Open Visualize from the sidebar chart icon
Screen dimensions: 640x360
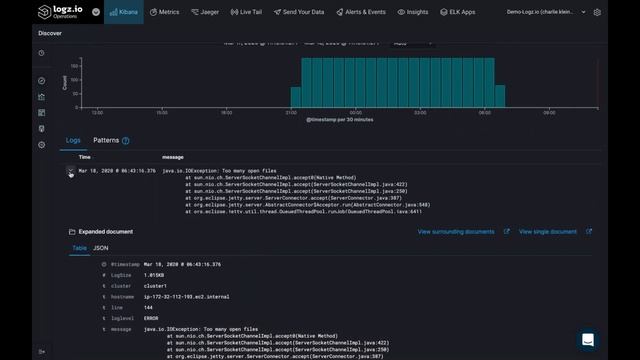pos(42,97)
